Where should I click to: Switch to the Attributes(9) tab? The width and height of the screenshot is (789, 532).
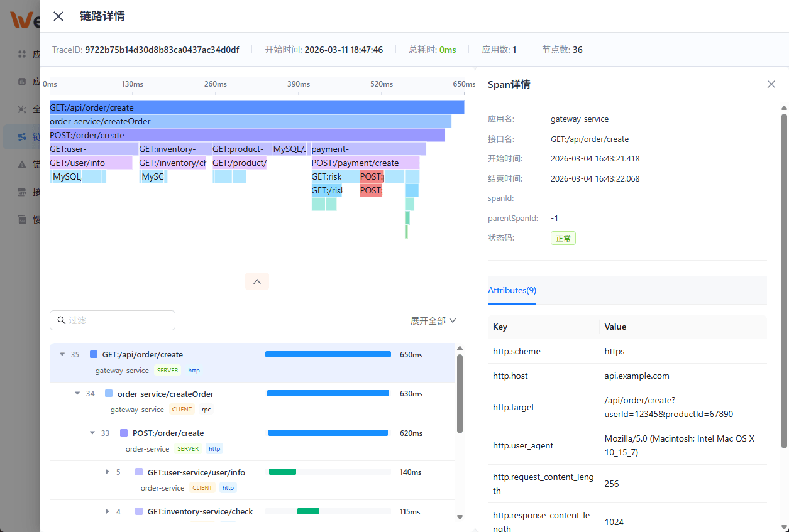512,290
